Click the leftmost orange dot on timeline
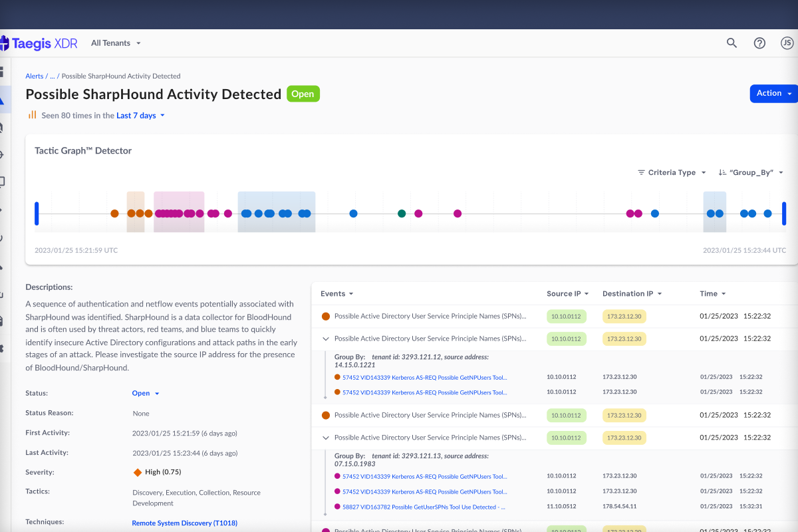The height and width of the screenshot is (532, 798). [x=114, y=213]
